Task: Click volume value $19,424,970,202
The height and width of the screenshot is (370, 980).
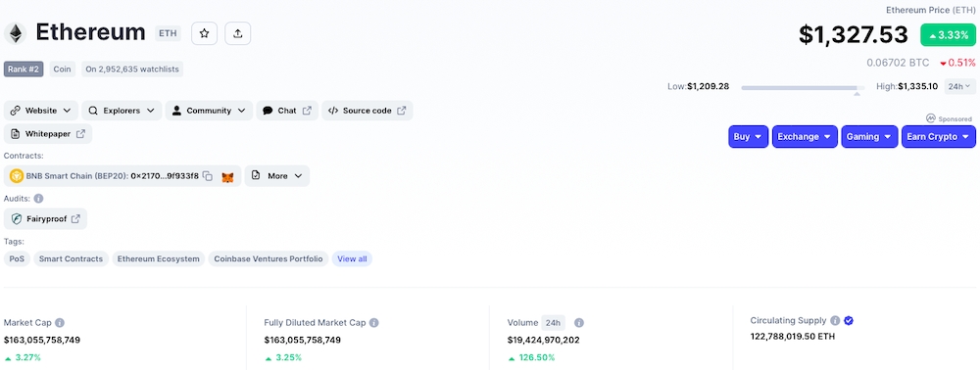Action: [544, 340]
